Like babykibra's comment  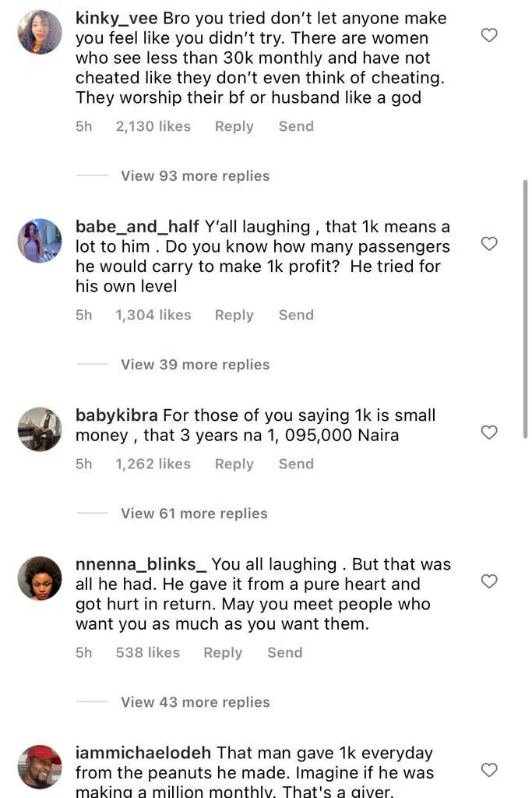pyautogui.click(x=489, y=433)
